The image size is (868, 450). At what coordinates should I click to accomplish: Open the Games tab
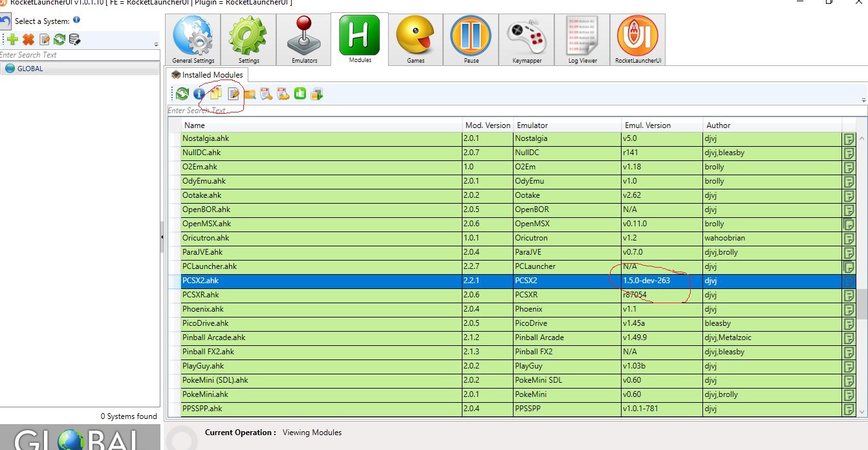[x=415, y=39]
